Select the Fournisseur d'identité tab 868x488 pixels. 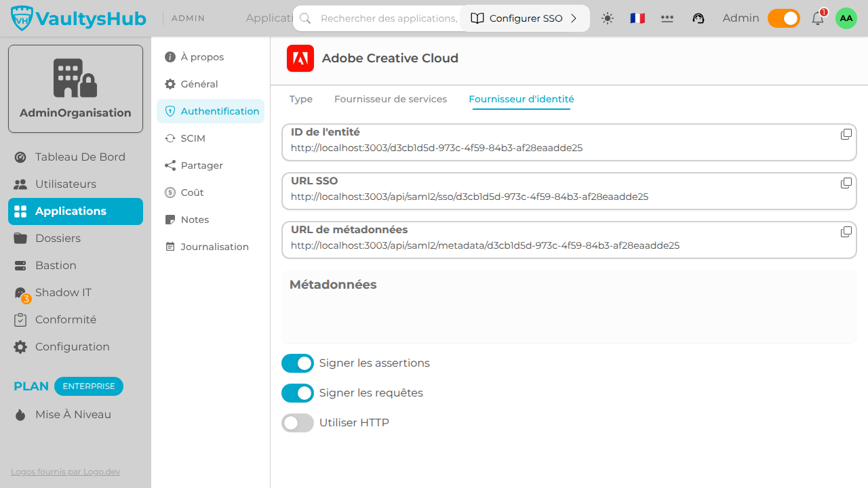click(521, 99)
